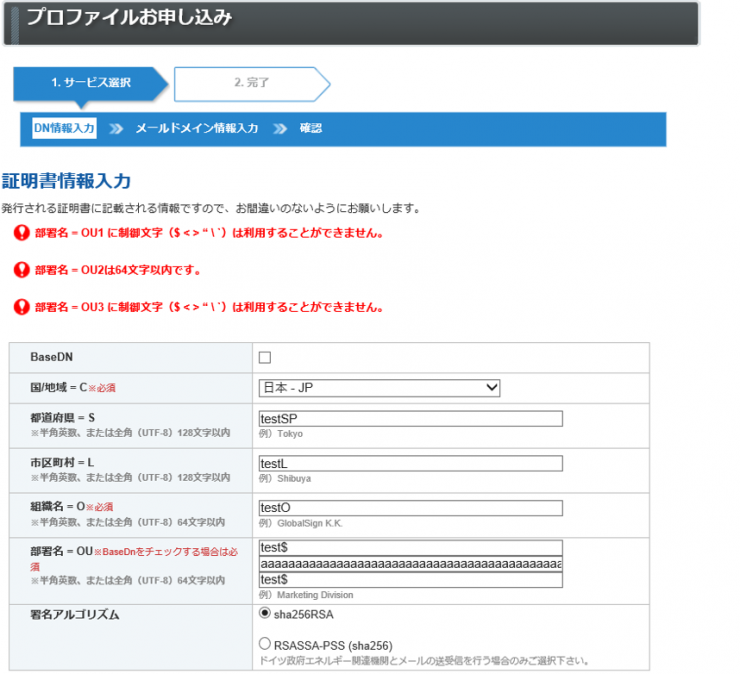Click the 例) Marketing Division hint text
Image resolution: width=740 pixels, height=674 pixels.
pyautogui.click(x=306, y=595)
